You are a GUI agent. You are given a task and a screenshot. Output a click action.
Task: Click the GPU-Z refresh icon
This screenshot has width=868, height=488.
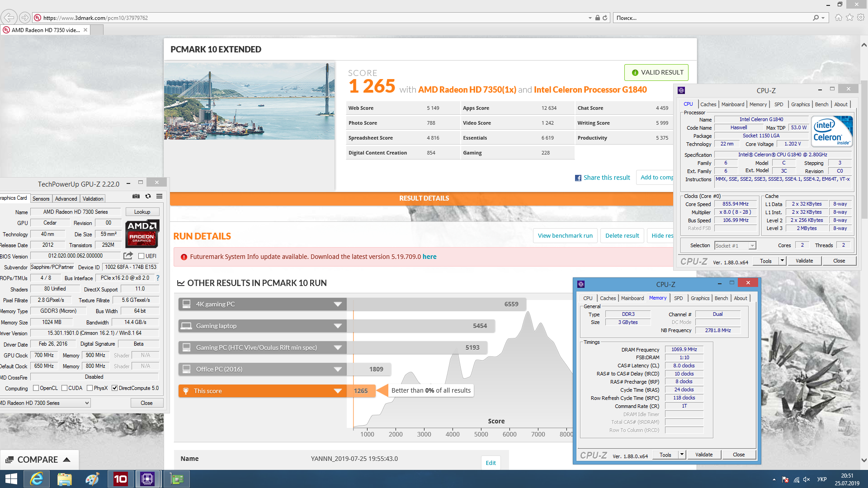148,197
